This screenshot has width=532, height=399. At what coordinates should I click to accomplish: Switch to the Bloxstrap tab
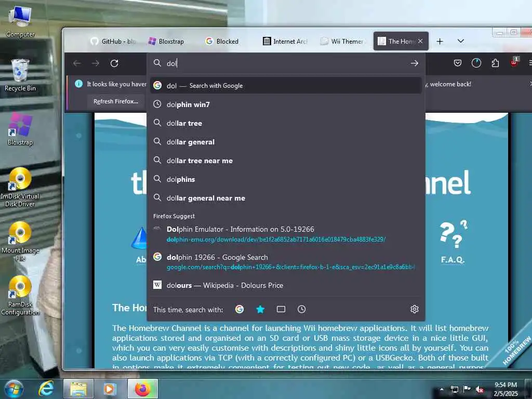(167, 42)
